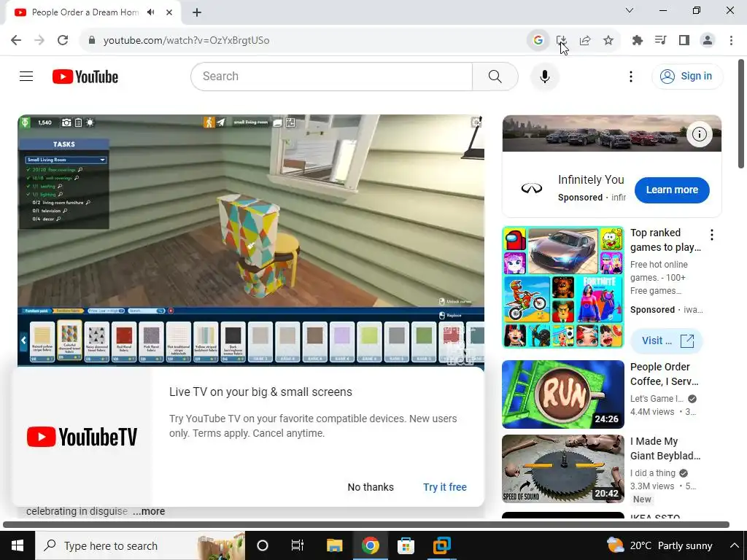Image resolution: width=747 pixels, height=560 pixels.
Task: Select the People Order a Dream Home tab
Action: point(93,12)
